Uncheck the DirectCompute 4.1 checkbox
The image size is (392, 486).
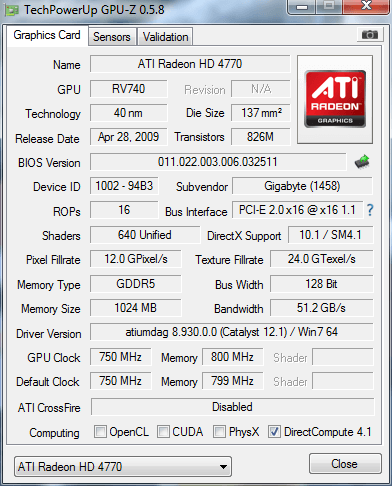click(x=274, y=431)
